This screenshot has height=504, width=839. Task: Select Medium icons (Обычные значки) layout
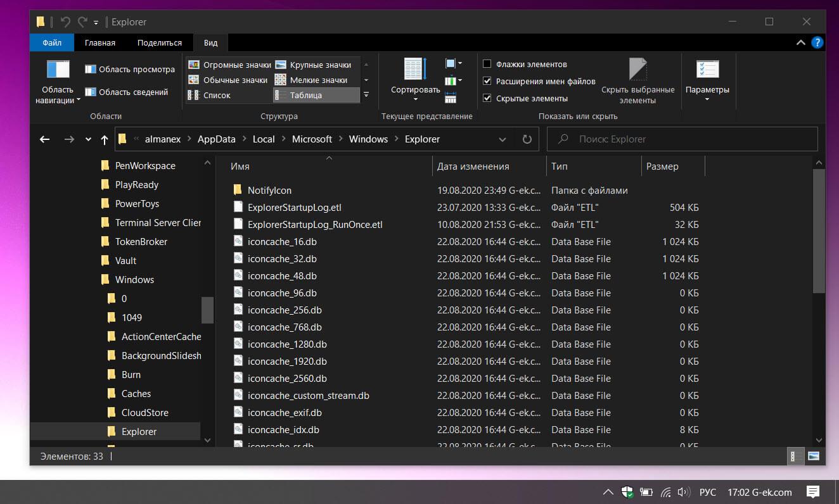coord(228,80)
